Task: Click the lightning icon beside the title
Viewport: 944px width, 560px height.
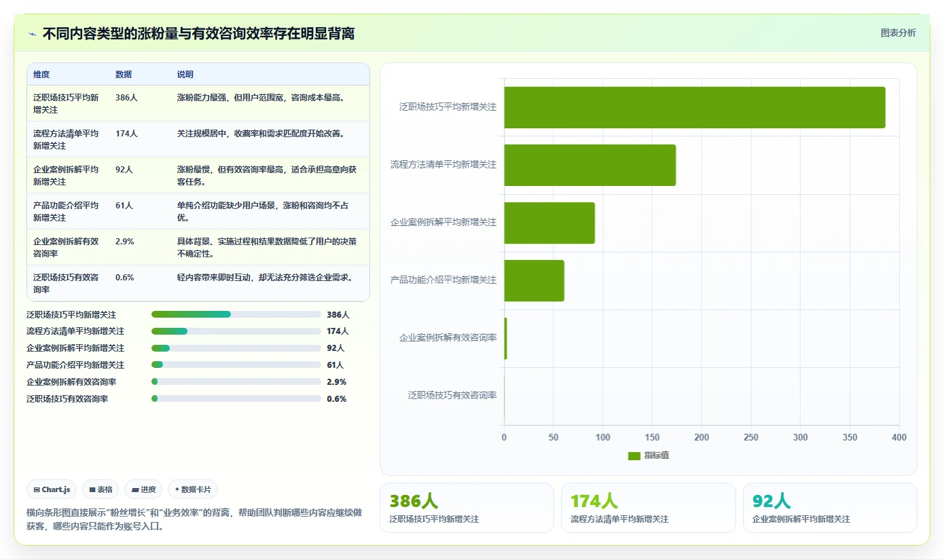Action: 32,34
